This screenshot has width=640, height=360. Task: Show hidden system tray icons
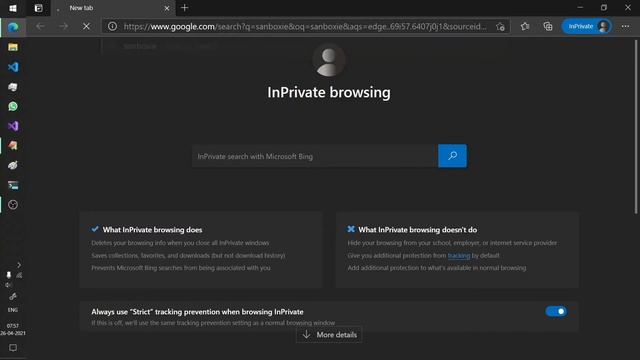point(19,265)
